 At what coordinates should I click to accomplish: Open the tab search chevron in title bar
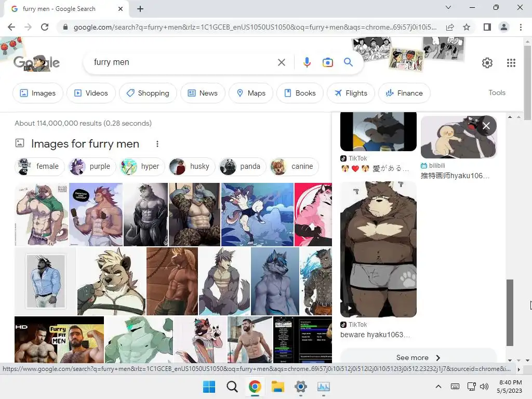click(x=448, y=7)
